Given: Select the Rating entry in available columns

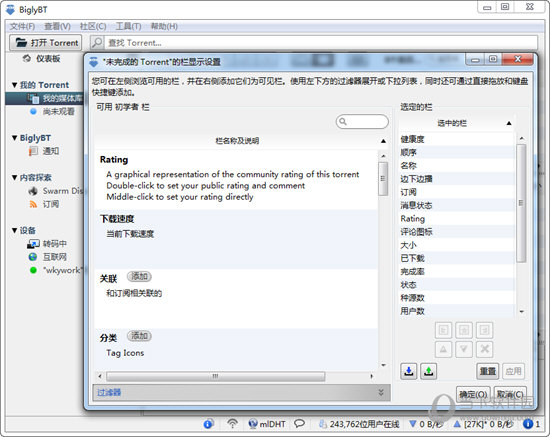Looking at the screenshot, I should [x=236, y=180].
